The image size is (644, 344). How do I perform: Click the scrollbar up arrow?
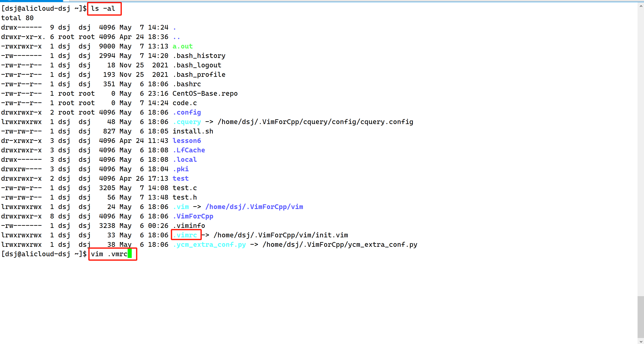(641, 6)
